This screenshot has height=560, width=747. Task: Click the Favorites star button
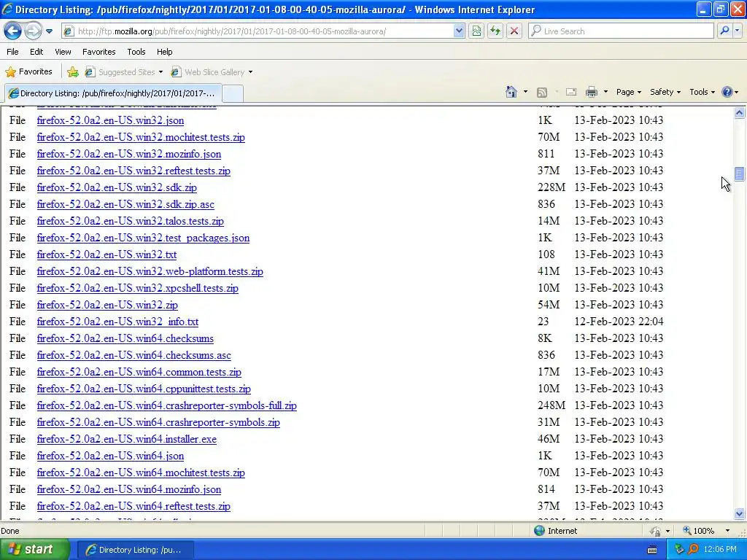tap(28, 72)
